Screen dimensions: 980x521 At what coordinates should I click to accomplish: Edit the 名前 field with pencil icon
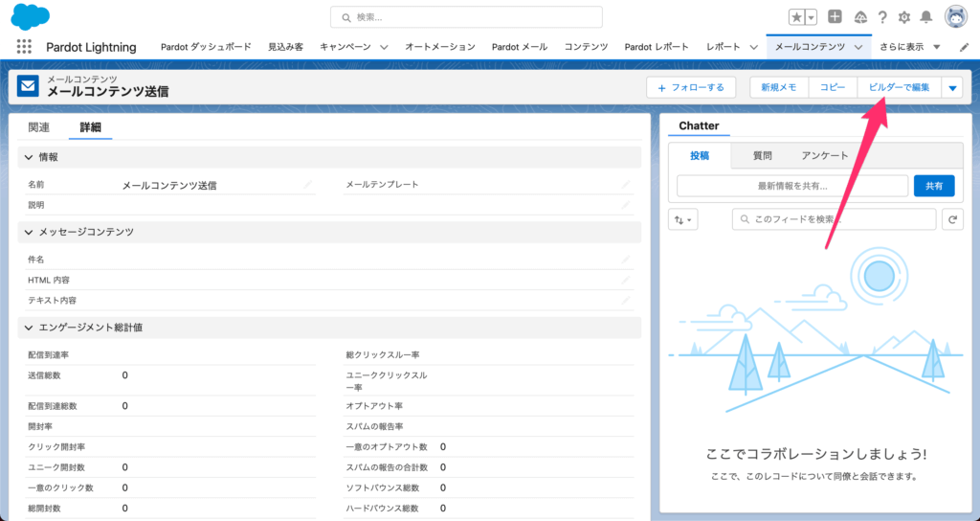pos(307,185)
